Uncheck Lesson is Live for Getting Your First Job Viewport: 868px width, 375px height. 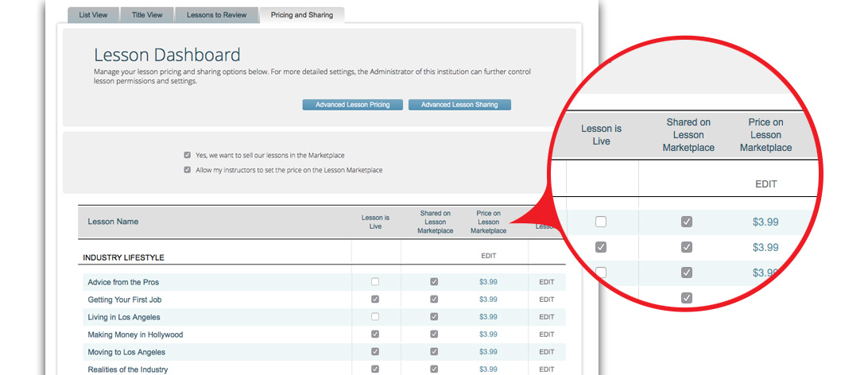coord(375,300)
